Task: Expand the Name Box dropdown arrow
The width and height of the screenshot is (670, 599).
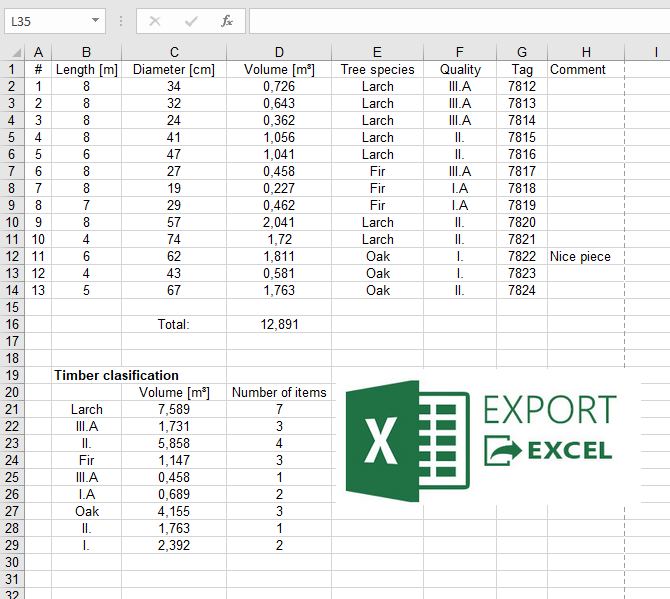Action: coord(95,21)
